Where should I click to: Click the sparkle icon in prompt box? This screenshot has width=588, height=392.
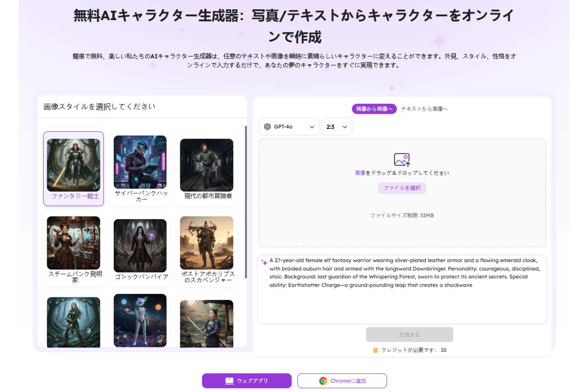[264, 262]
